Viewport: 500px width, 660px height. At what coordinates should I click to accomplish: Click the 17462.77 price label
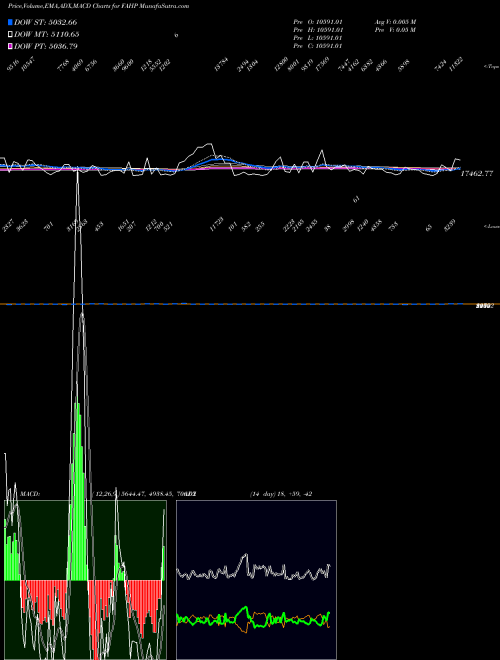pyautogui.click(x=476, y=173)
